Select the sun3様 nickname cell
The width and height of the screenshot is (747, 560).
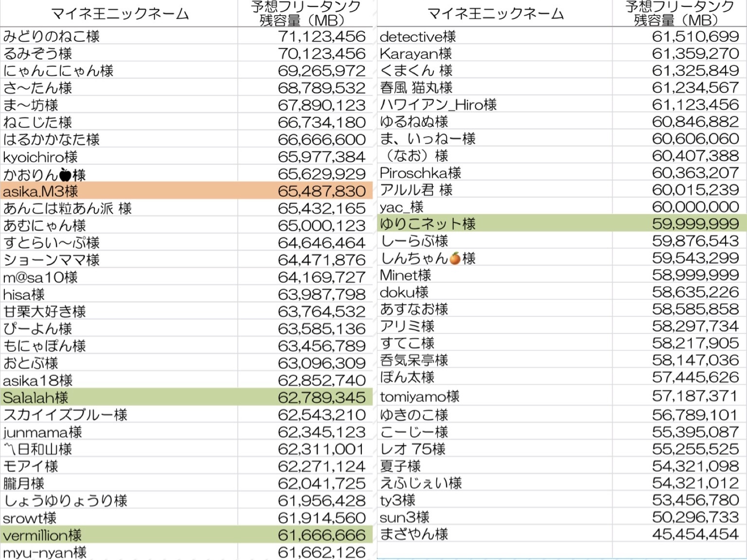(x=404, y=517)
